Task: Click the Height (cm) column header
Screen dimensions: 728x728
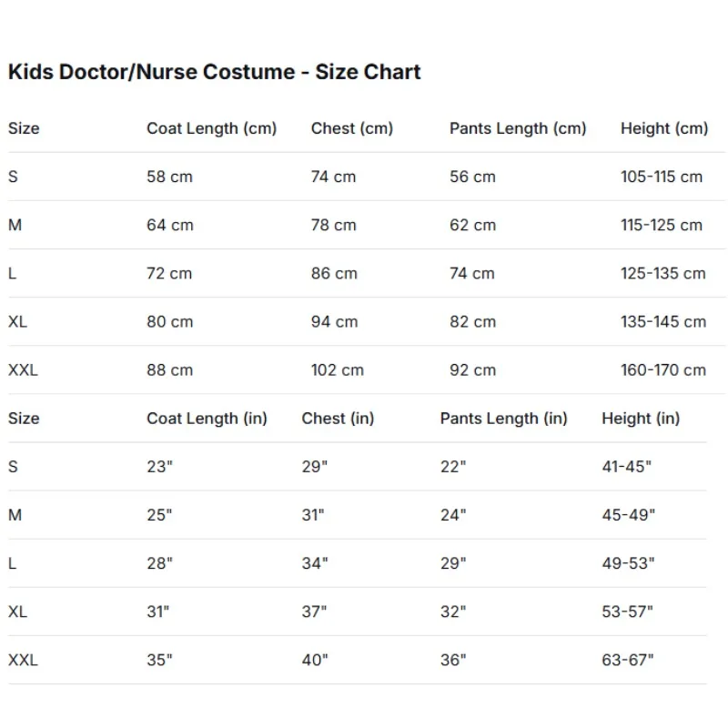Action: (664, 128)
